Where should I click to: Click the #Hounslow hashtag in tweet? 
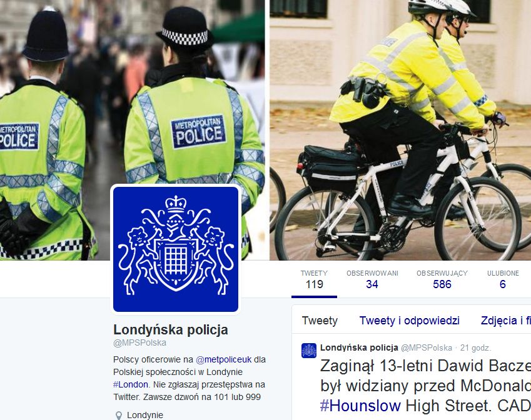(360, 406)
